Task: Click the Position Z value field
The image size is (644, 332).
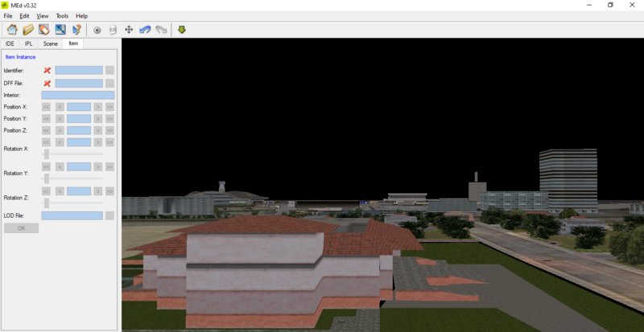Action: click(79, 130)
